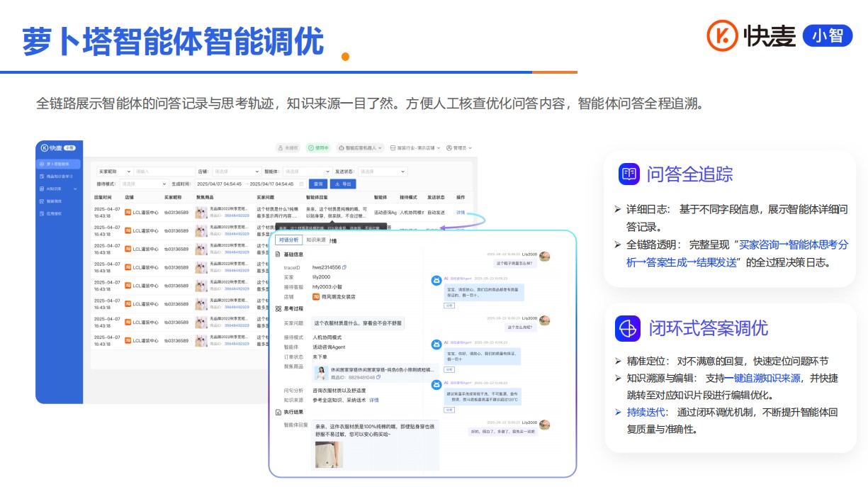The image size is (868, 487).
Task: Click the 导出 export button
Action: 343,184
